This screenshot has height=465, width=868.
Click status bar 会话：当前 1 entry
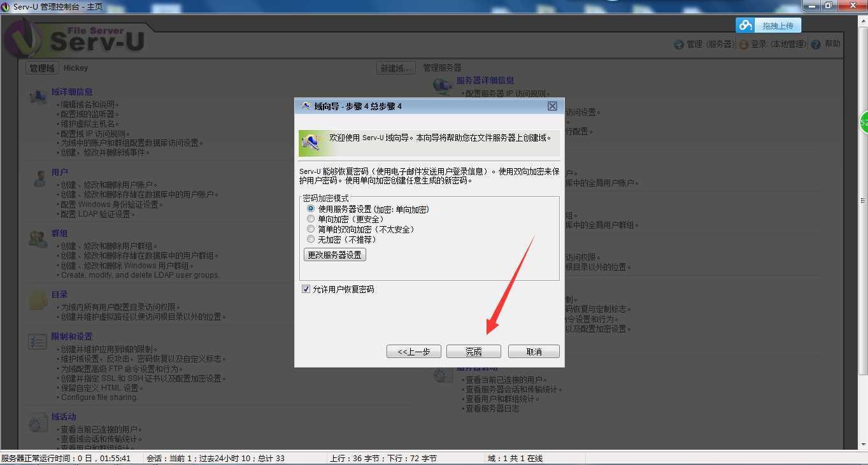click(x=215, y=458)
